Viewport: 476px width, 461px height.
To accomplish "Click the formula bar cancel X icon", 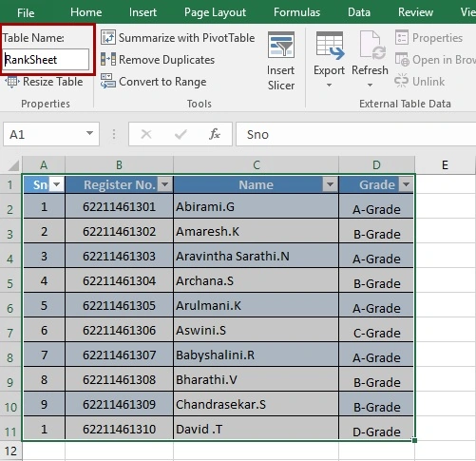I will tap(146, 134).
